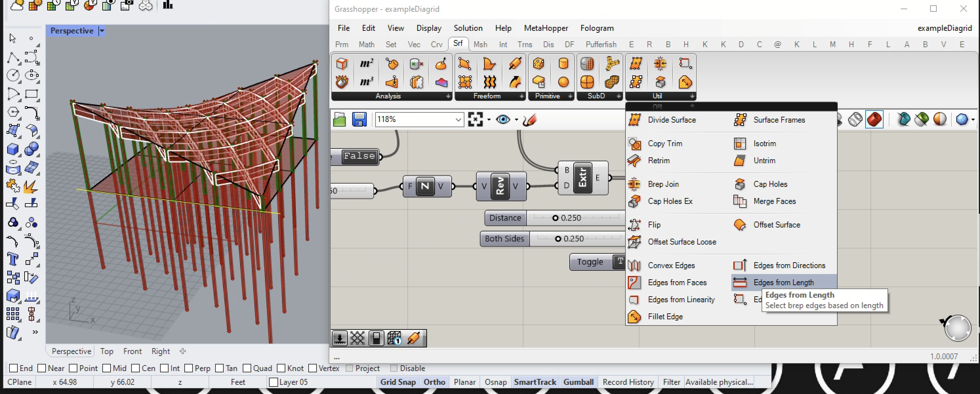
Task: Enable the Int osnap checkbox
Action: (x=164, y=368)
